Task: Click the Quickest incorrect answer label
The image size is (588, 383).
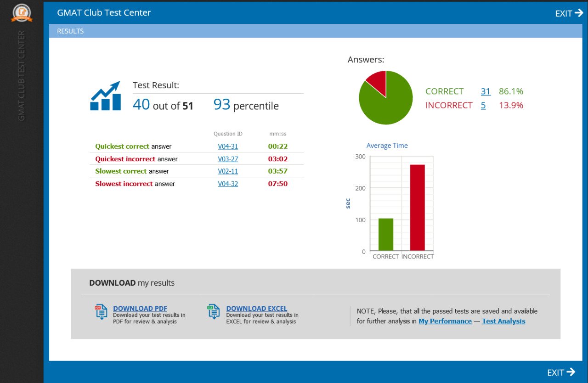Action: pos(136,159)
